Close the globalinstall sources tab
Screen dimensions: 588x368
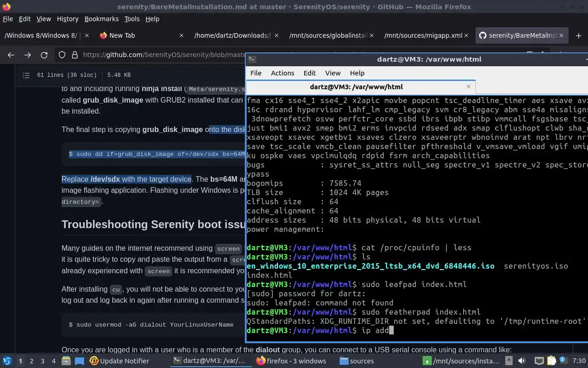(371, 35)
